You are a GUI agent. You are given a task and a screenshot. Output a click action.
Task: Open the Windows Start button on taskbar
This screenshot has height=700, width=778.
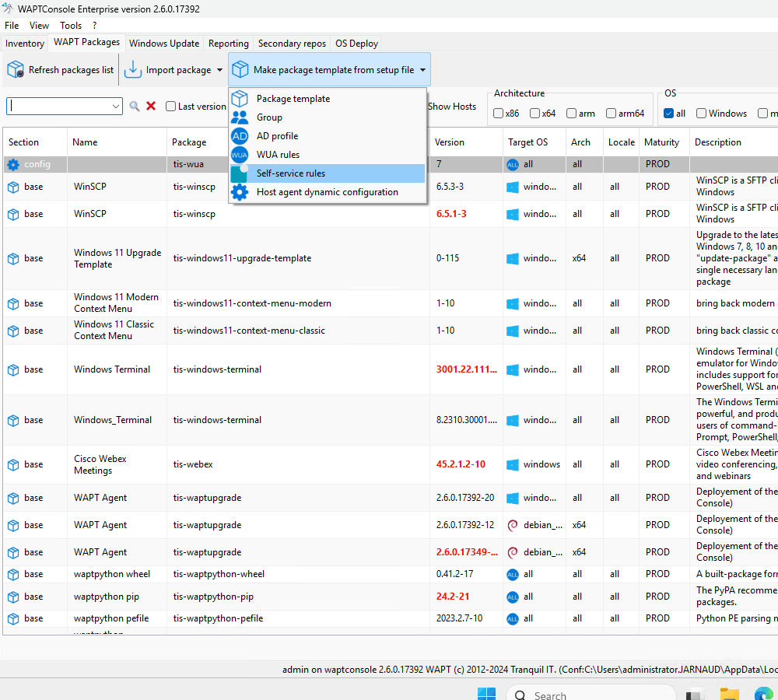pos(486,694)
